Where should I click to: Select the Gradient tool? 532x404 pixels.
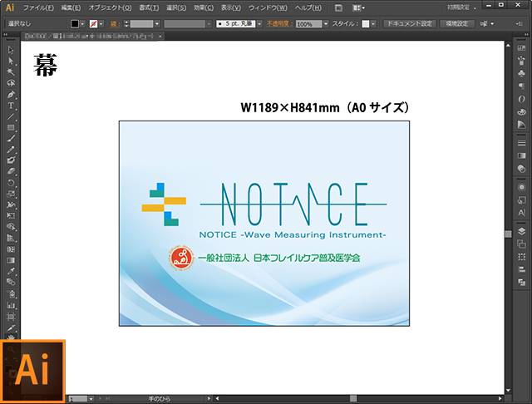click(x=11, y=260)
